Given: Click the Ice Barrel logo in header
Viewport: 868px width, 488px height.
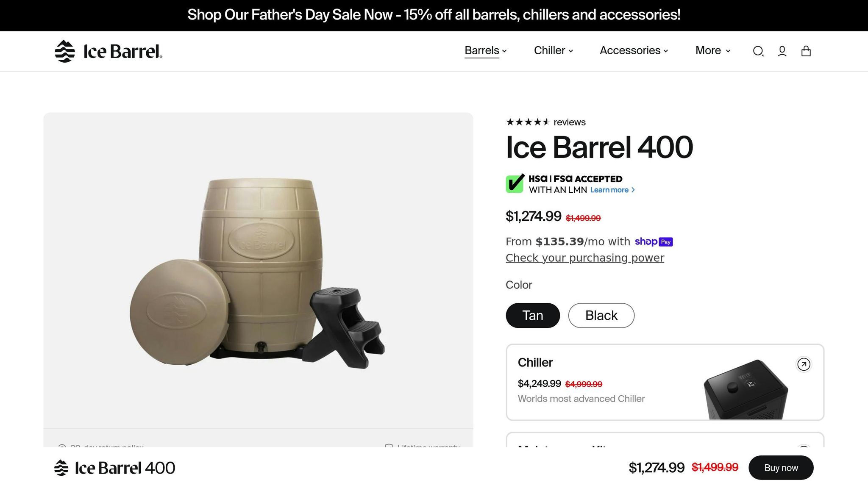Looking at the screenshot, I should point(108,51).
